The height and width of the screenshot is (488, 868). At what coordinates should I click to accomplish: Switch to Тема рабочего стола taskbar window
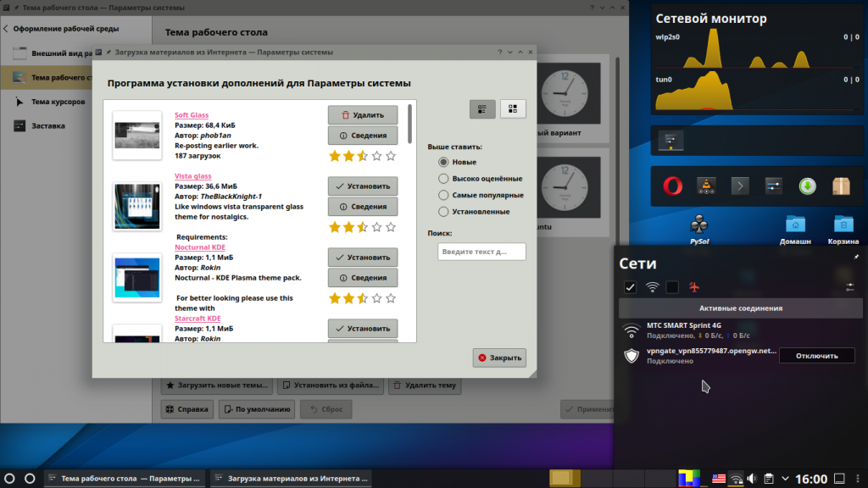(x=124, y=479)
